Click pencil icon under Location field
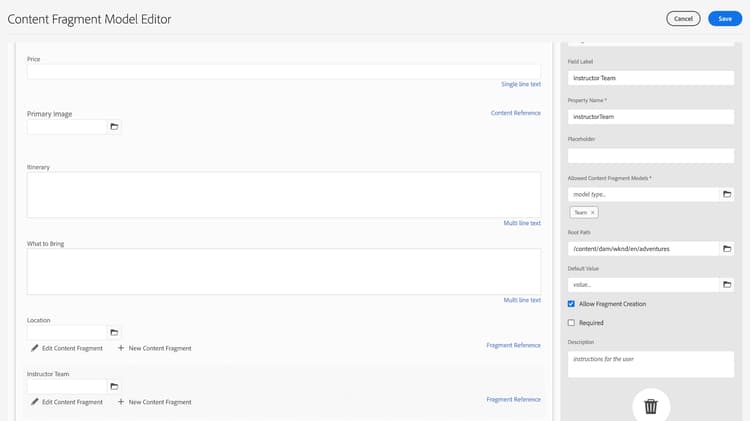750x421 pixels. pos(34,348)
